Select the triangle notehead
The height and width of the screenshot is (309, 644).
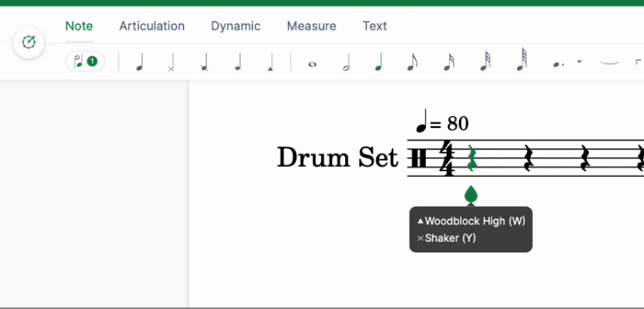[270, 62]
